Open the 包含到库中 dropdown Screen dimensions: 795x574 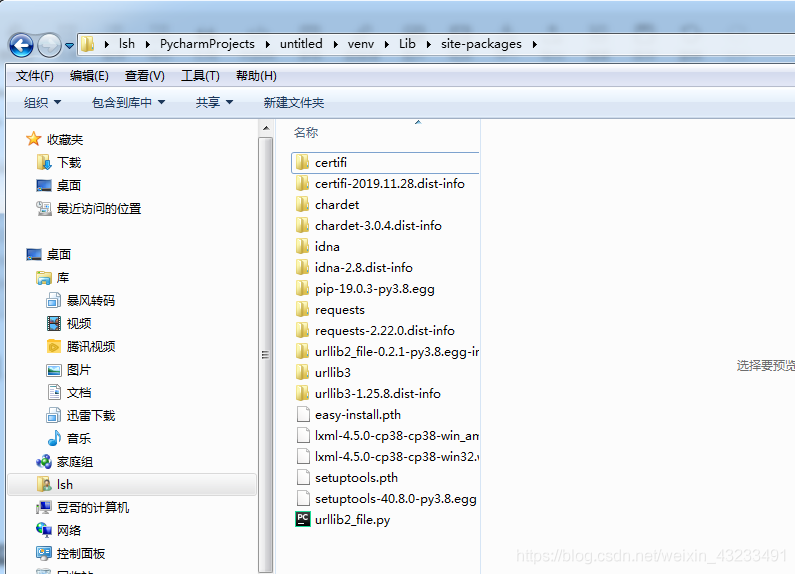[x=128, y=103]
